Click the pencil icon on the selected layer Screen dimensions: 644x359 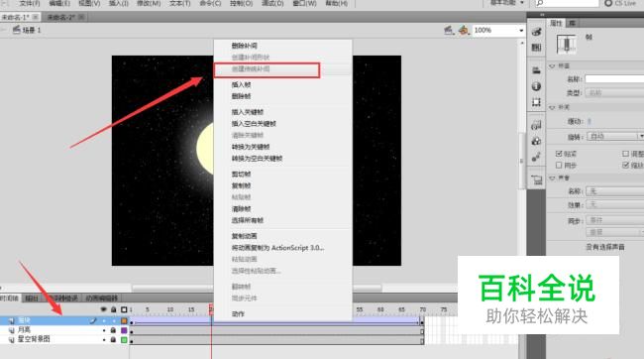click(93, 320)
